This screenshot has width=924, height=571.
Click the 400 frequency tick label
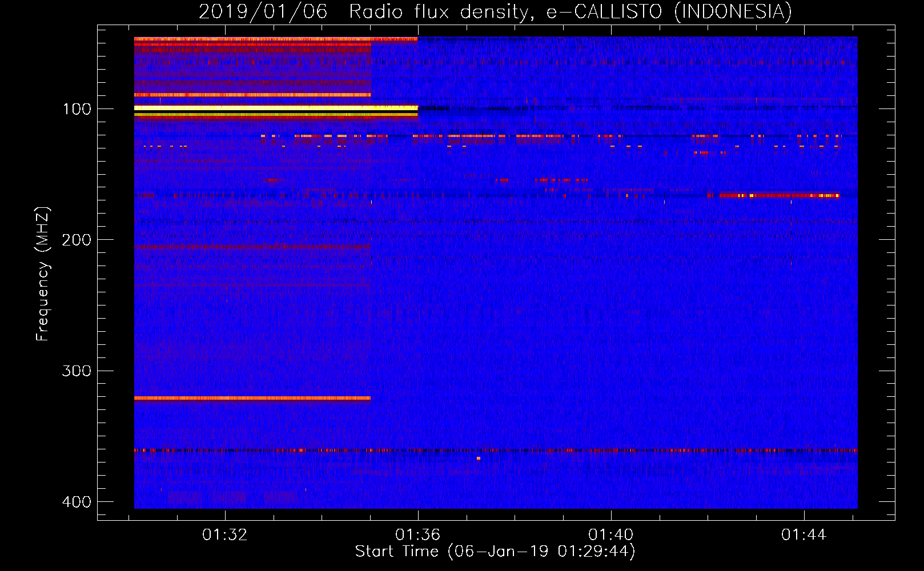tap(77, 502)
